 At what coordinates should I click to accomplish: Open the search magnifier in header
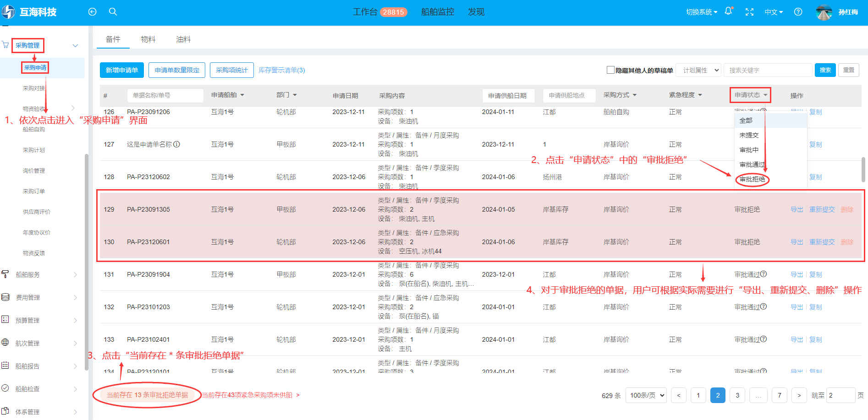(x=113, y=12)
